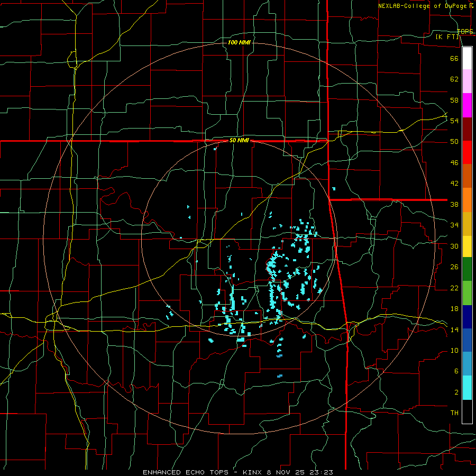Click legend value 62
Screen dimensions: 476x476
(454, 79)
